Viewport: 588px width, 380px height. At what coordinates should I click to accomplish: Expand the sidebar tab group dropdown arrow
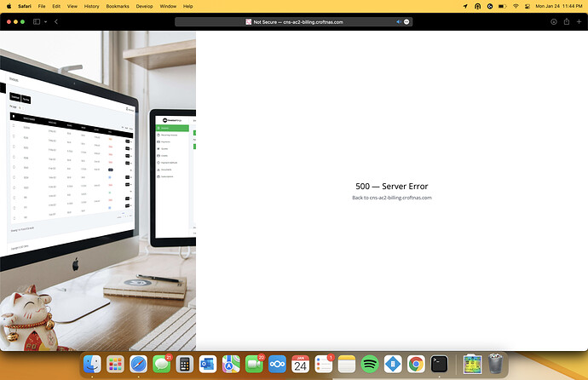[x=46, y=22]
